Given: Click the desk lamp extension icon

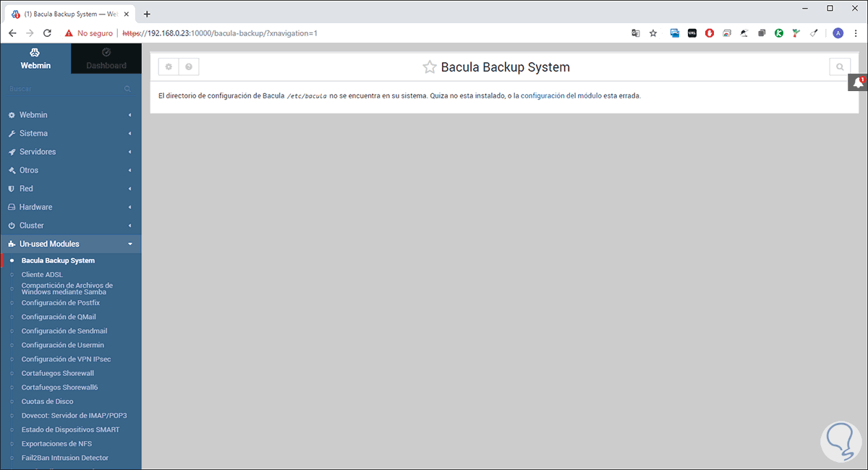Looking at the screenshot, I should 744,33.
